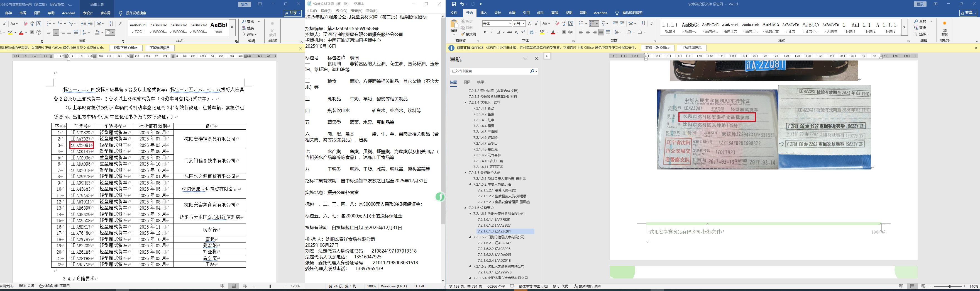
Task: Close the navigation (导航) pane
Action: (536, 59)
